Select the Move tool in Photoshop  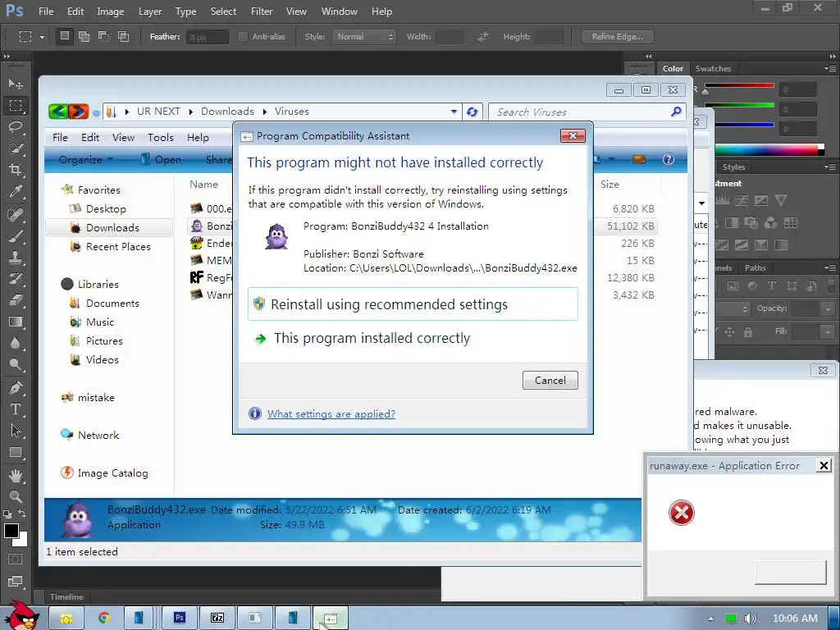pos(16,84)
